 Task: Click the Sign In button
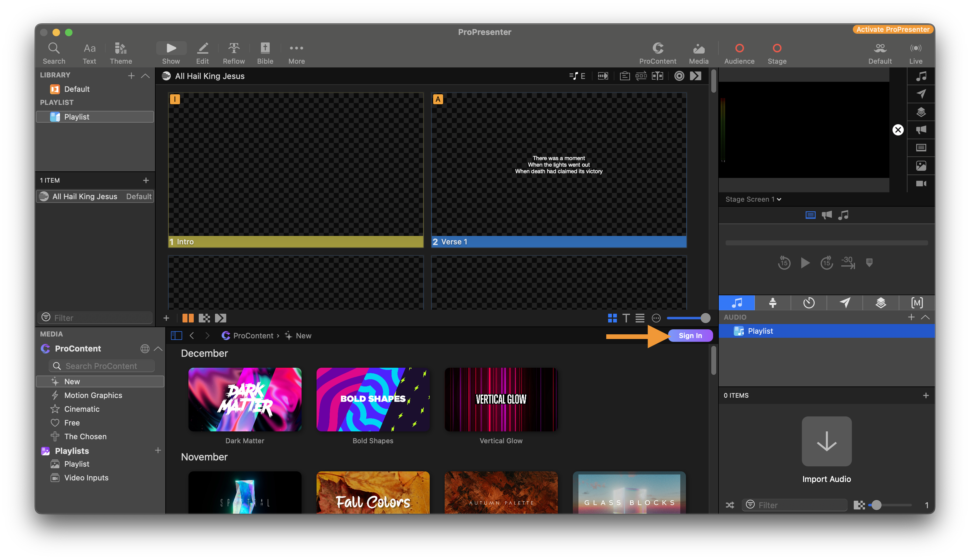pos(690,335)
